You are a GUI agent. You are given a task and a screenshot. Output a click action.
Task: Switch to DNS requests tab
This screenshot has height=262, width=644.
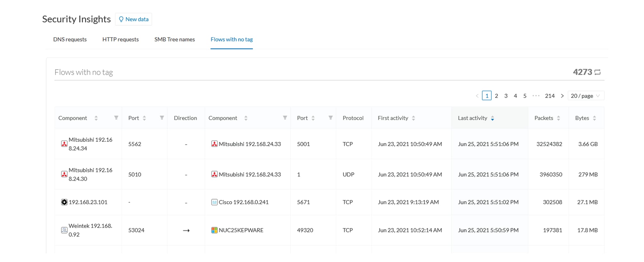coord(70,39)
